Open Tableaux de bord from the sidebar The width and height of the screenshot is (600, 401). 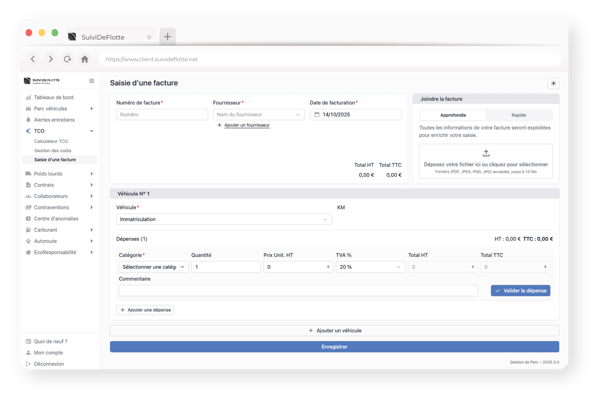[54, 97]
